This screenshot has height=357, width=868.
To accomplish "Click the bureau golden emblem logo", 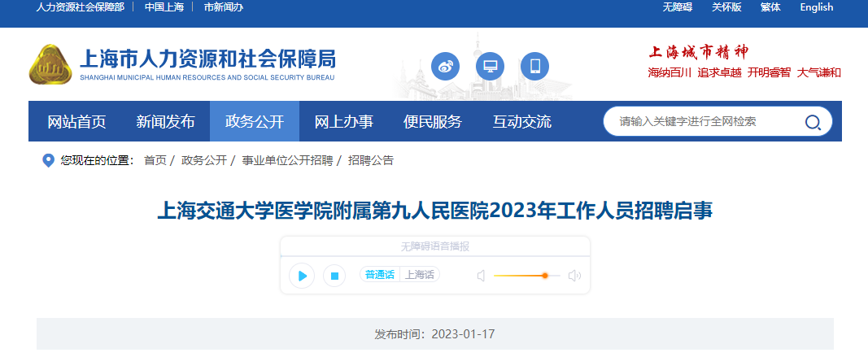I will (50, 65).
